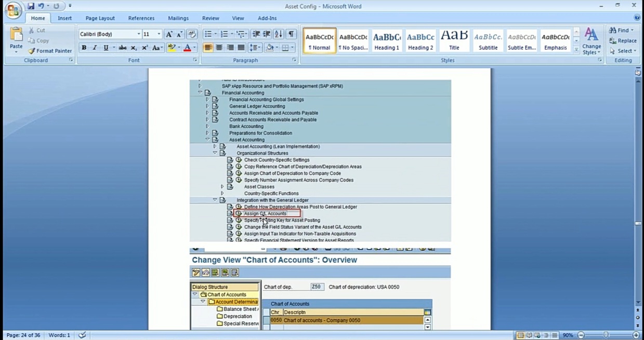Viewport: 644px width, 340px height.
Task: Open the font size dropdown
Action: coord(159,34)
